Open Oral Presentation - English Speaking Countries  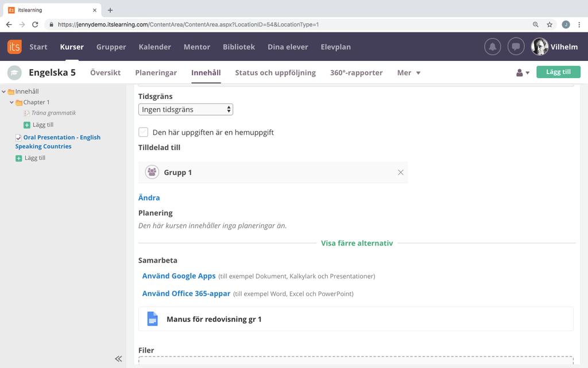click(x=58, y=142)
